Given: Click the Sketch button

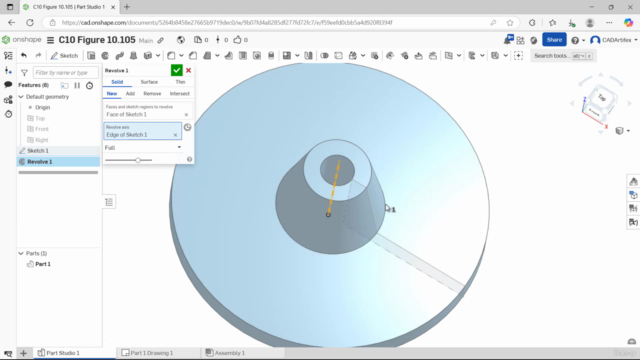Looking at the screenshot, I should tap(64, 56).
